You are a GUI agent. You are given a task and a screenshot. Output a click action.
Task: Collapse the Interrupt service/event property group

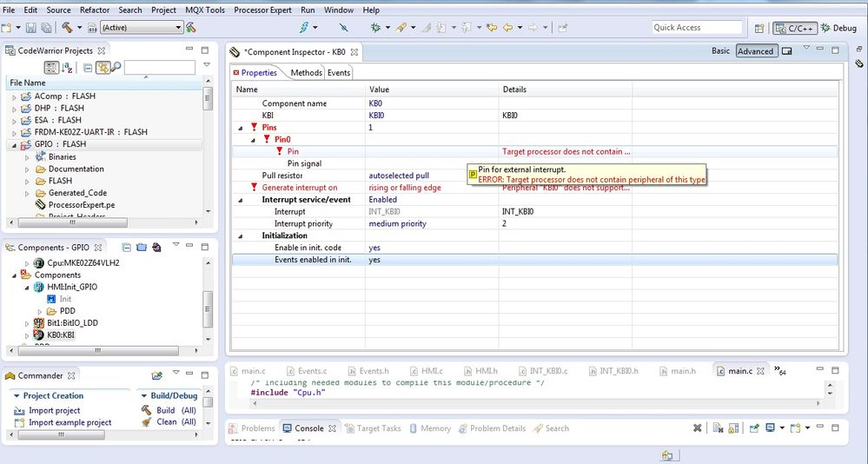click(241, 200)
